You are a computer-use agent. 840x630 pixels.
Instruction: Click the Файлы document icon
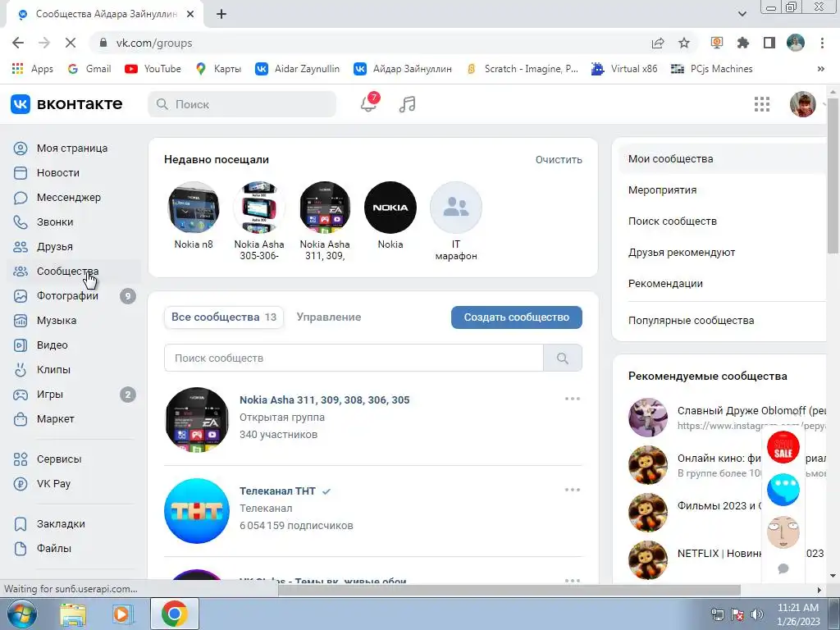(21, 549)
